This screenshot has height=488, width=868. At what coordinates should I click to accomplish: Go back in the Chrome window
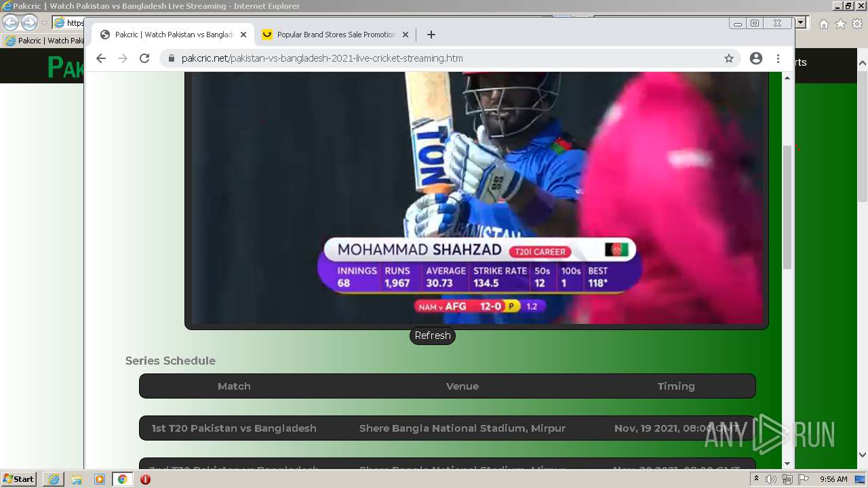tap(101, 58)
